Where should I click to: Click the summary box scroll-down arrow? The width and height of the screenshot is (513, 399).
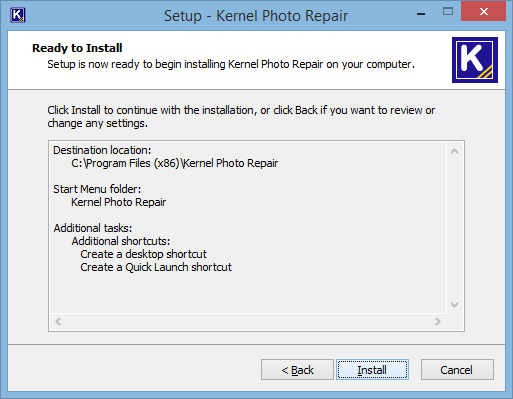454,305
